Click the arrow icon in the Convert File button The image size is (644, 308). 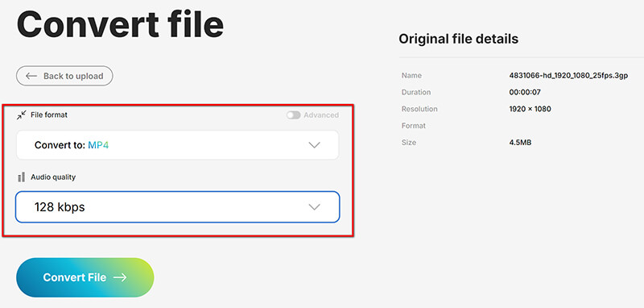point(120,277)
